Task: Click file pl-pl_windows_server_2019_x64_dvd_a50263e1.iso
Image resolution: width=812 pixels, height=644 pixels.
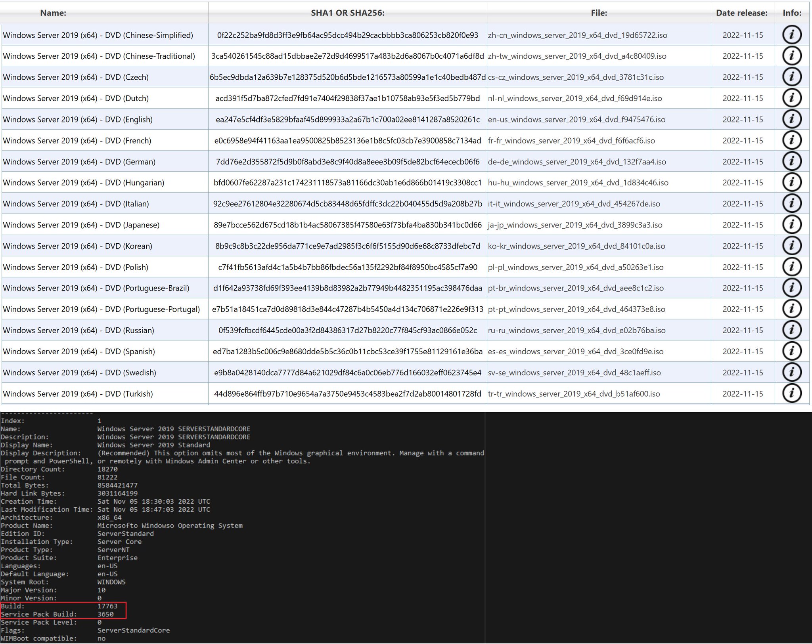Action: 576,267
